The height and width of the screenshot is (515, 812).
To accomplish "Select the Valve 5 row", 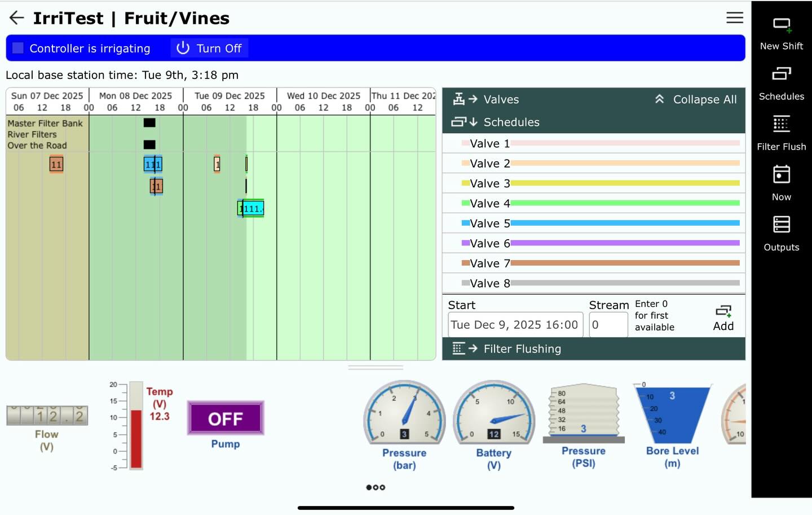I will tap(593, 223).
